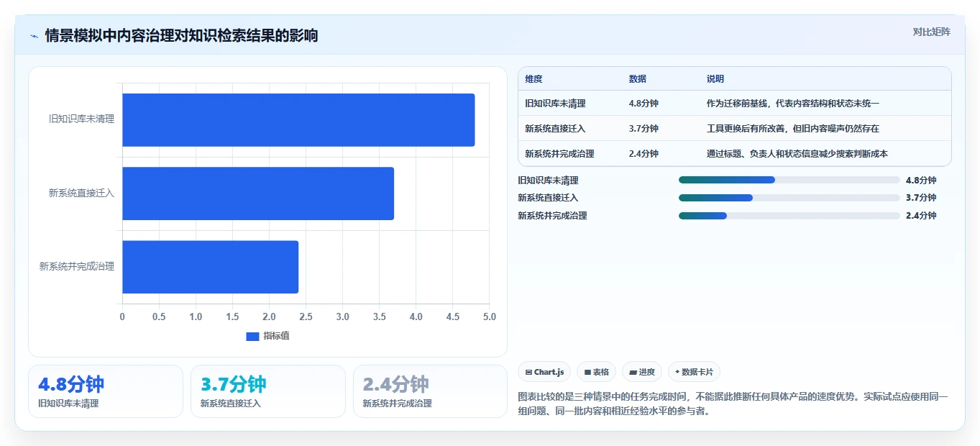The width and height of the screenshot is (980, 446).
Task: Select the 进度 tag chip
Action: click(641, 372)
